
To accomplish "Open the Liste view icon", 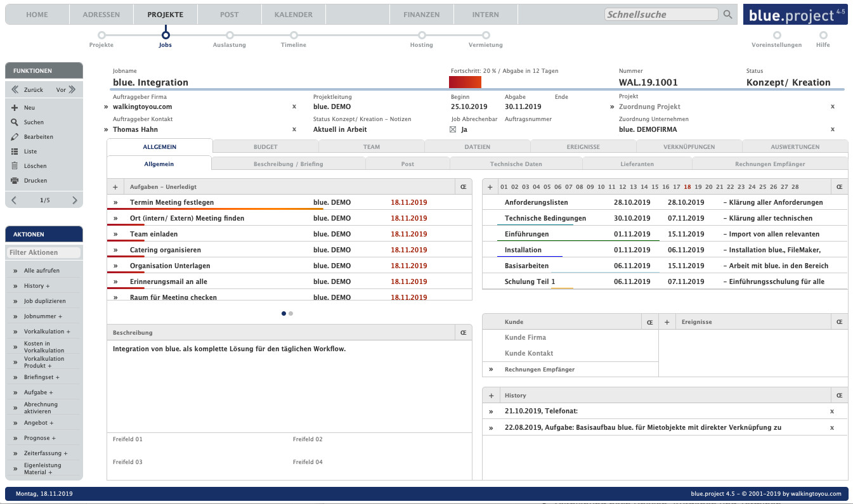I will click(x=15, y=152).
